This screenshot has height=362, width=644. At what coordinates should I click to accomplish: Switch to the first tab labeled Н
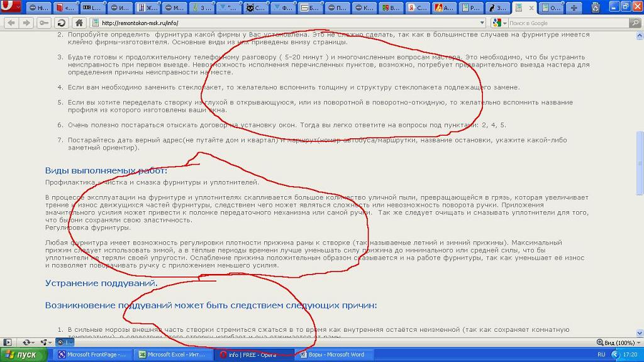click(x=38, y=8)
